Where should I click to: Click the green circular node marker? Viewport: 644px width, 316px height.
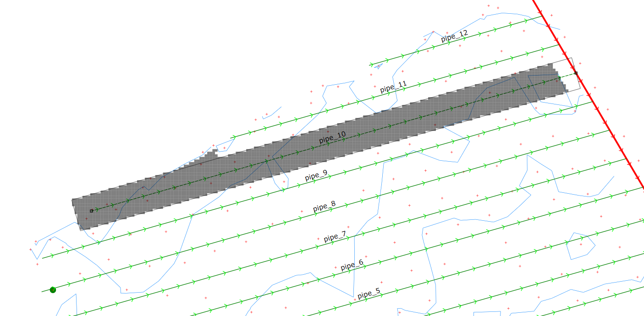tap(53, 289)
